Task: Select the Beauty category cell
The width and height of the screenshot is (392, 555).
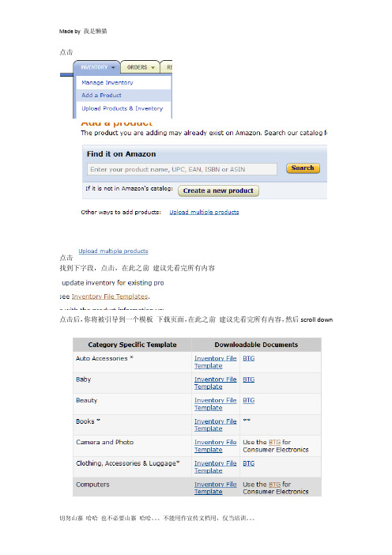Action: coord(132,404)
